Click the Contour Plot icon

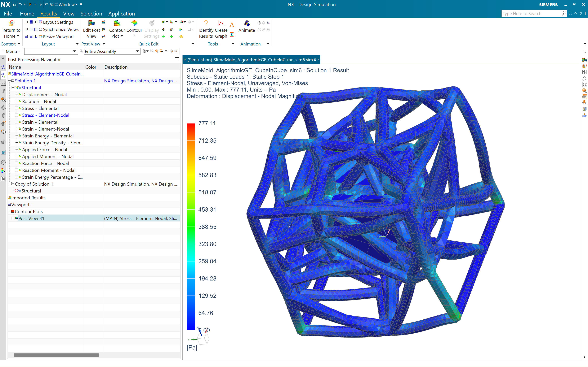[117, 24]
